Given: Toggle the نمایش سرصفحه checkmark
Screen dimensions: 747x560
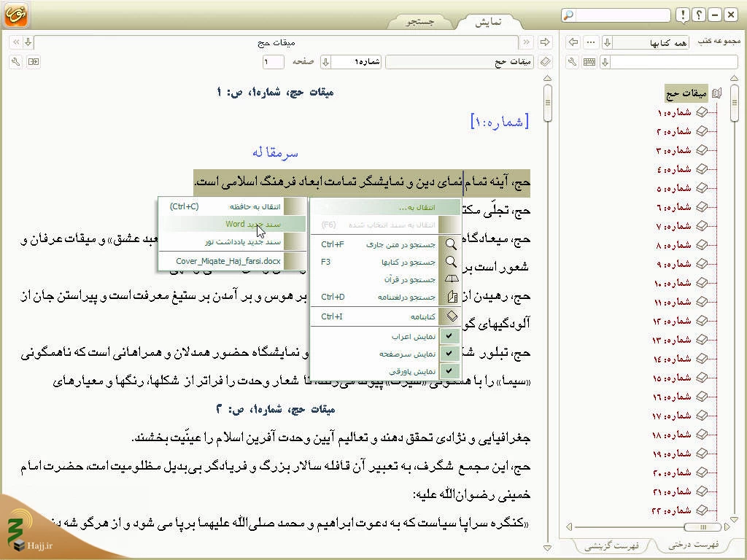Looking at the screenshot, I should [x=449, y=354].
